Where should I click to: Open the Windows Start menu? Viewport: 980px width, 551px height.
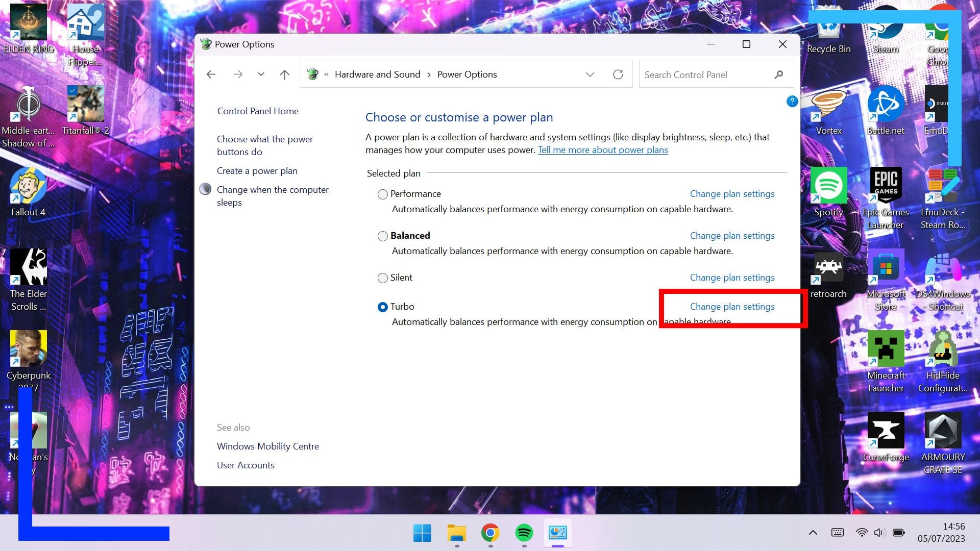[x=422, y=533]
